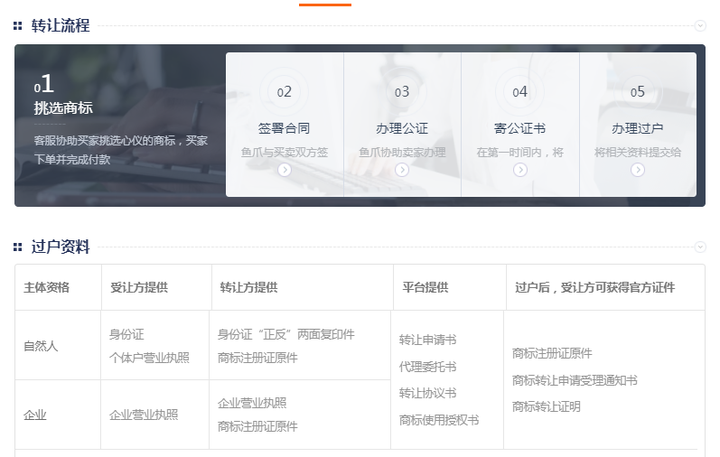Click 商标注册证原件 in the official documents column

tap(552, 354)
